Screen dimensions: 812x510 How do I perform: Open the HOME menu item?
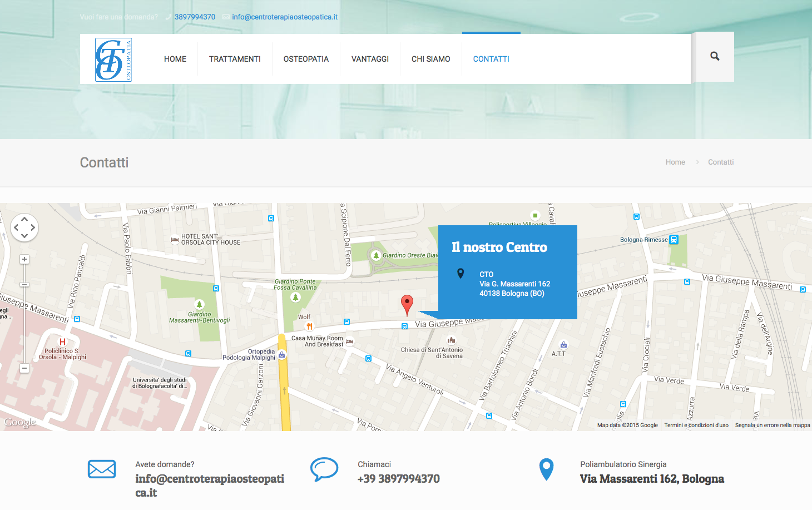click(x=175, y=59)
